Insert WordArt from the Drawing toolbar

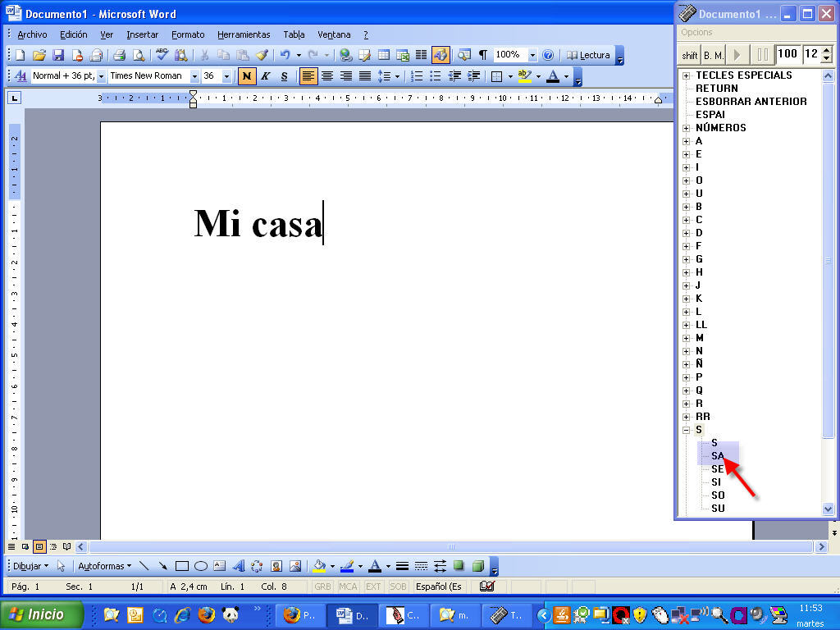click(239, 566)
